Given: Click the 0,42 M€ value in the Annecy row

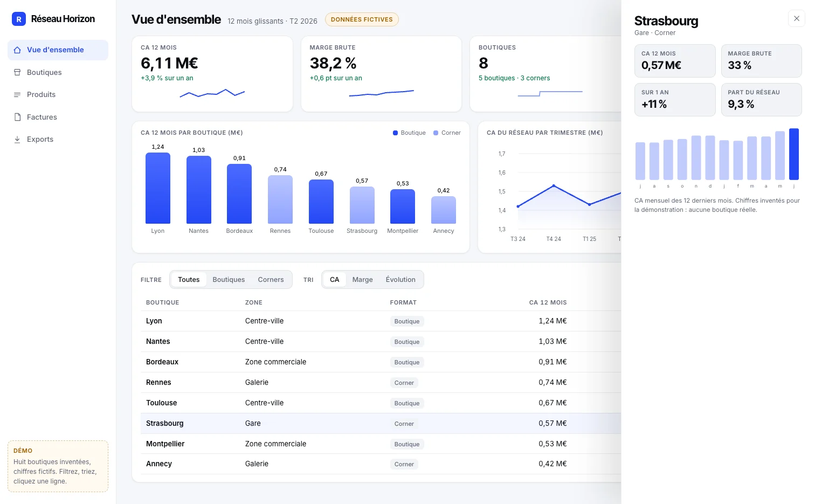Looking at the screenshot, I should click(x=553, y=464).
